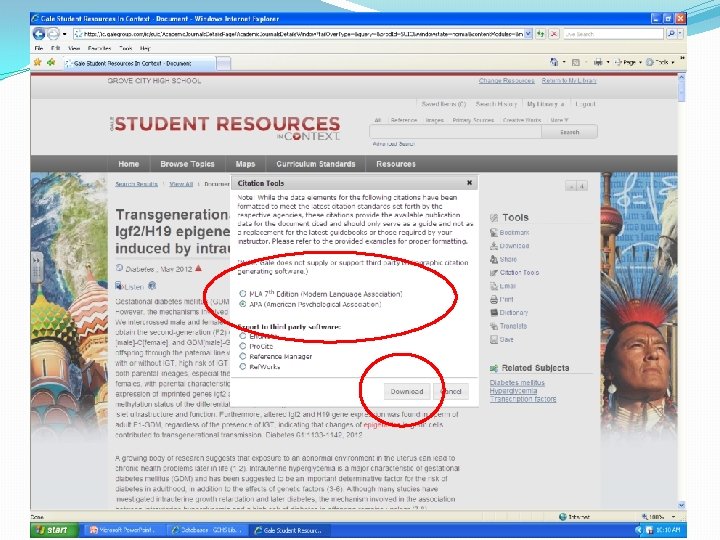Viewport: 720px width, 540px height.
Task: Open the Browse Topics navigation tab
Action: tap(187, 164)
